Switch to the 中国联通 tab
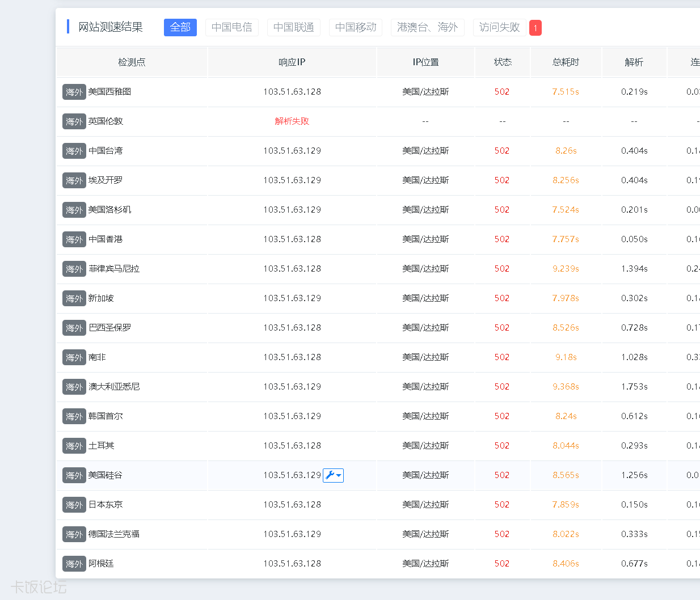 pyautogui.click(x=294, y=27)
